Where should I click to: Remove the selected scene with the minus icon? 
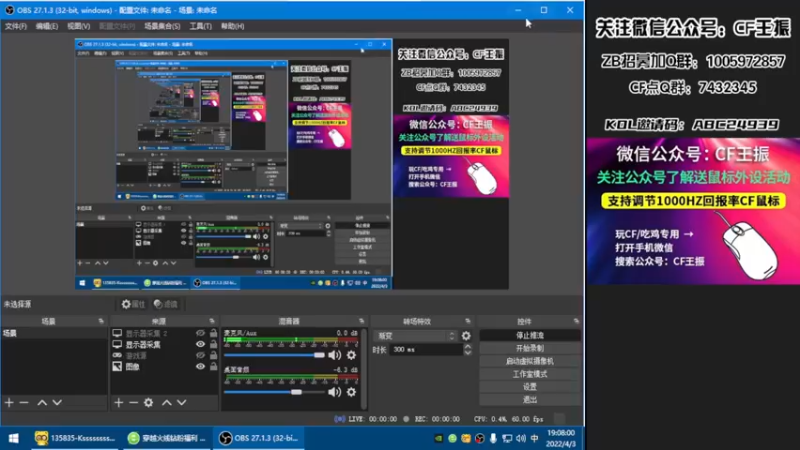[x=24, y=403]
